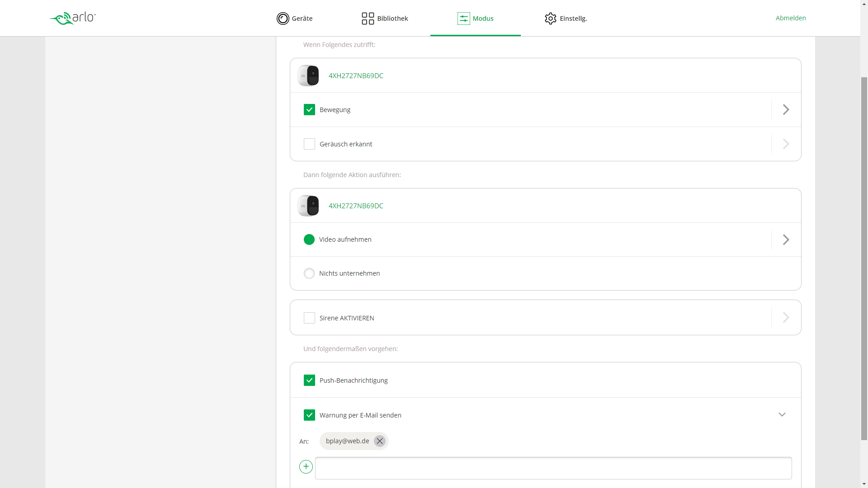Open the 4XH2727NB69DC trigger device link
Image resolution: width=868 pixels, height=488 pixels.
(356, 75)
